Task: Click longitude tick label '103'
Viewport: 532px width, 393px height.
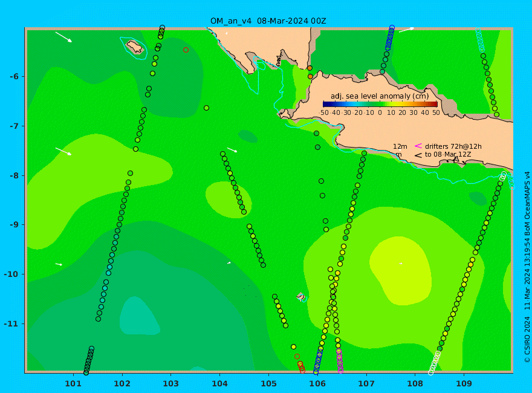Action: pyautogui.click(x=170, y=384)
